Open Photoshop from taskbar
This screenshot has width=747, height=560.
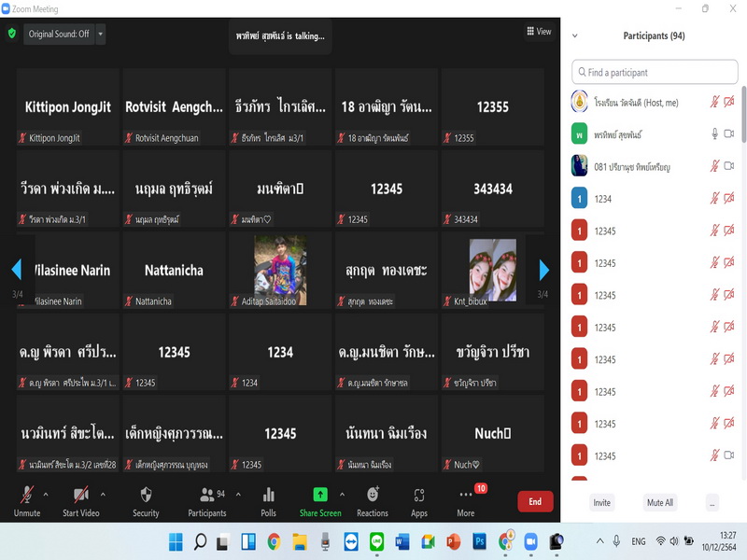(479, 541)
